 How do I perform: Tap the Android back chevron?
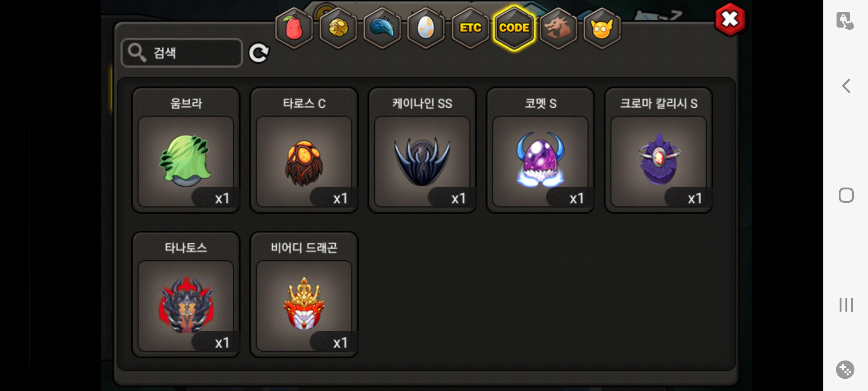[x=846, y=86]
